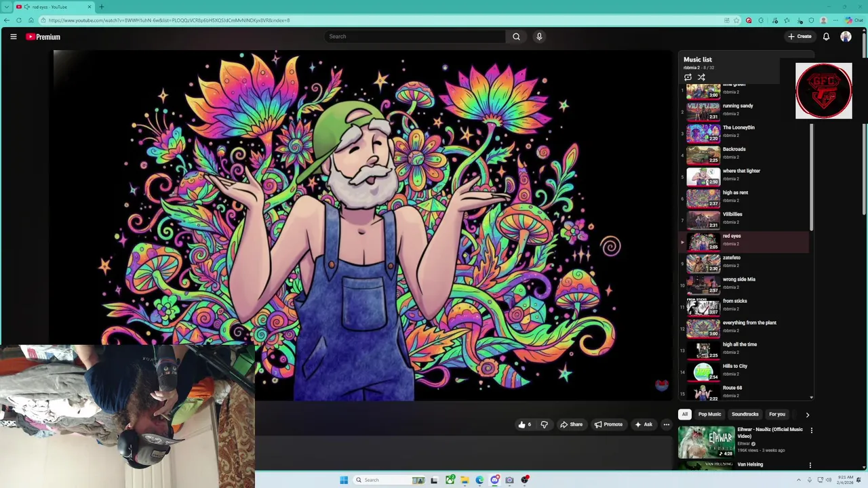Select the currently playing 'red eyes' entry
The image size is (868, 488).
745,241
